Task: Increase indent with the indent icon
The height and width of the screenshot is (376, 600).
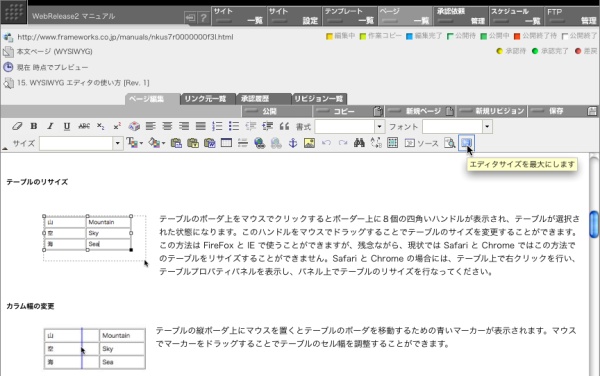Action: pos(267,126)
